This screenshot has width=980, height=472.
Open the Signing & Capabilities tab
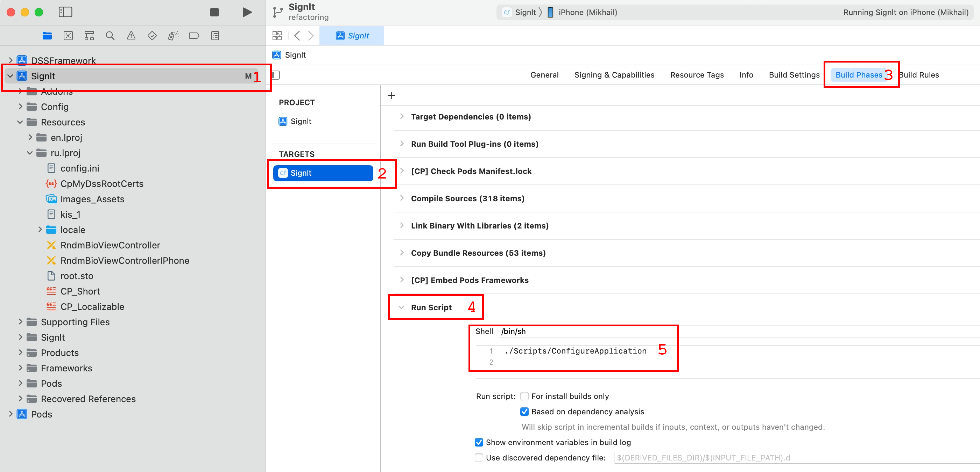pos(614,75)
